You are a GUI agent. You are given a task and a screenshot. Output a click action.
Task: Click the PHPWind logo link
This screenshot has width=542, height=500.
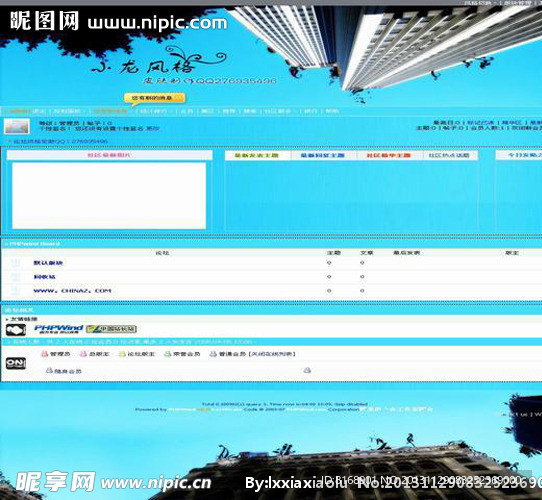coord(58,328)
